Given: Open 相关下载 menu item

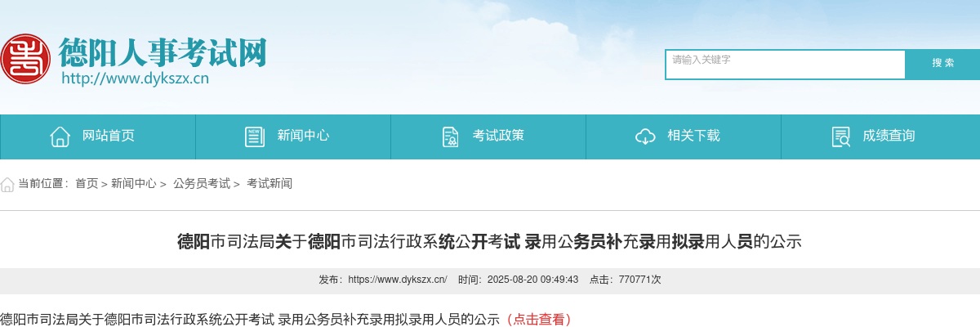Looking at the screenshot, I should [684, 137].
